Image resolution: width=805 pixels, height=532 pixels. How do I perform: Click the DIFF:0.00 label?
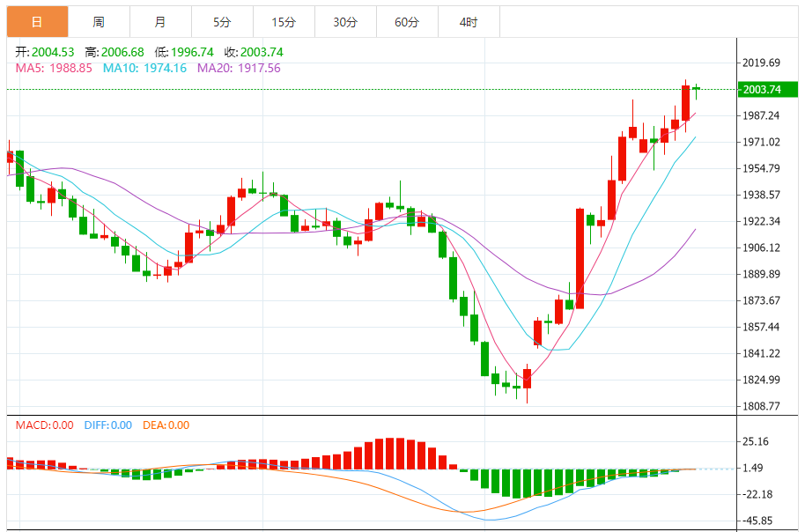(x=108, y=425)
